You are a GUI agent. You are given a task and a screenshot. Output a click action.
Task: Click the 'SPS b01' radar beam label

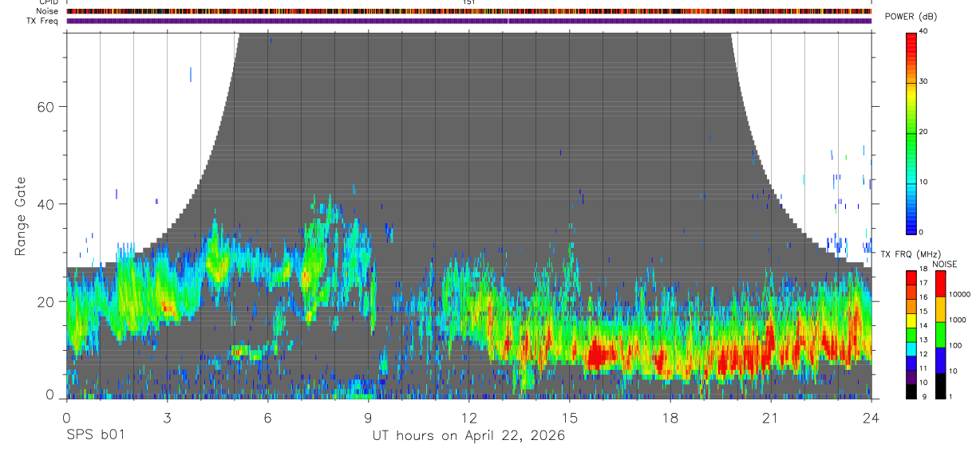[x=95, y=435]
